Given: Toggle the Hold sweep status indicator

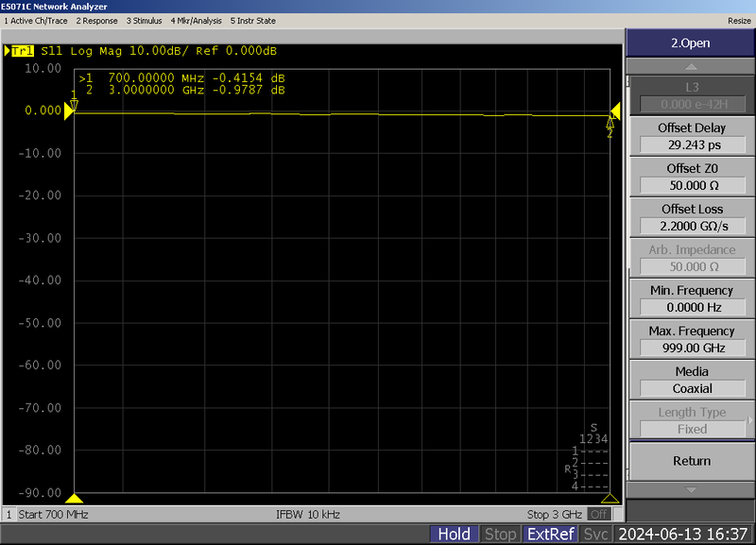Looking at the screenshot, I should tap(454, 534).
